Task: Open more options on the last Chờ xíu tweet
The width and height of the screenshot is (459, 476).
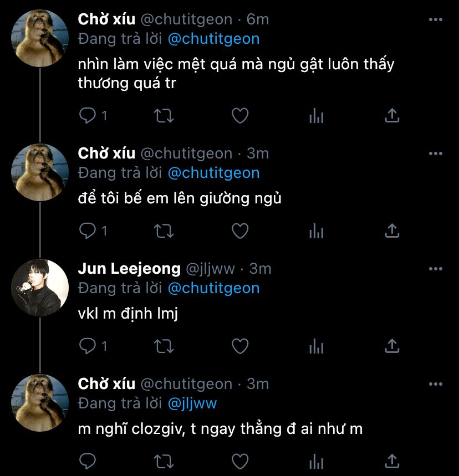Action: coord(436,384)
